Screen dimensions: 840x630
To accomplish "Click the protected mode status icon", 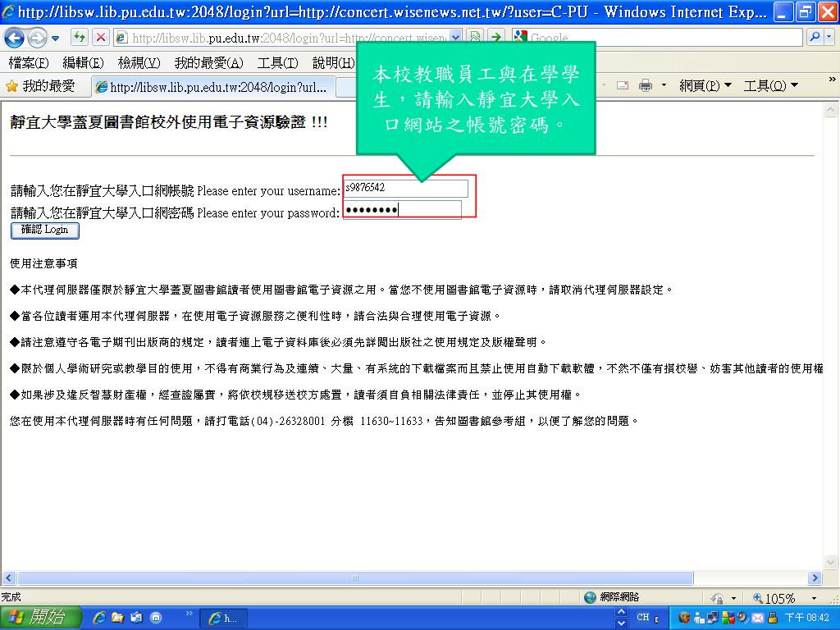I will (x=717, y=598).
